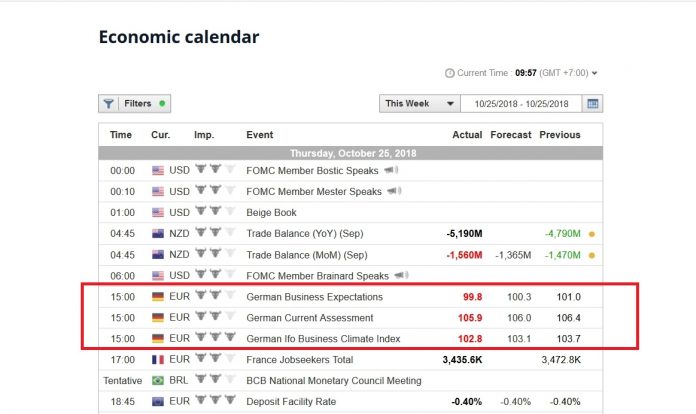Click yellow revision dot on Trade Balance YoY
Viewport: 696px width, 414px height.
tap(593, 234)
